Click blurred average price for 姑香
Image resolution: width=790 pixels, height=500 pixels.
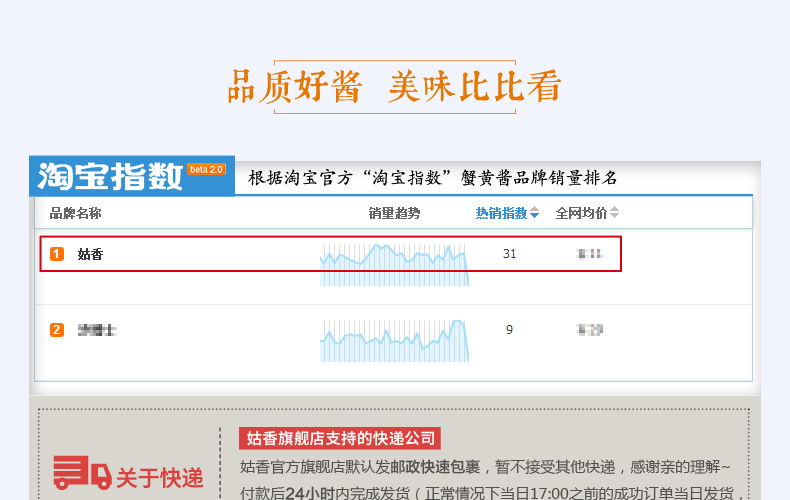coord(589,254)
